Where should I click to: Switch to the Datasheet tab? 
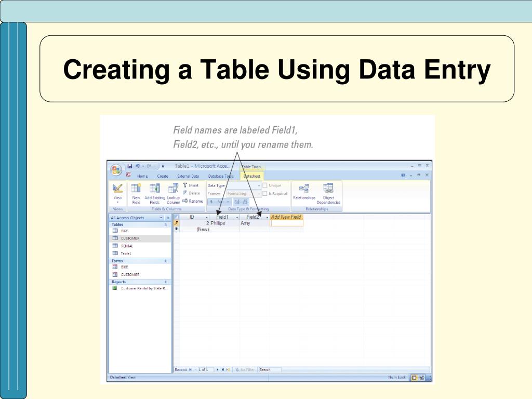click(252, 176)
